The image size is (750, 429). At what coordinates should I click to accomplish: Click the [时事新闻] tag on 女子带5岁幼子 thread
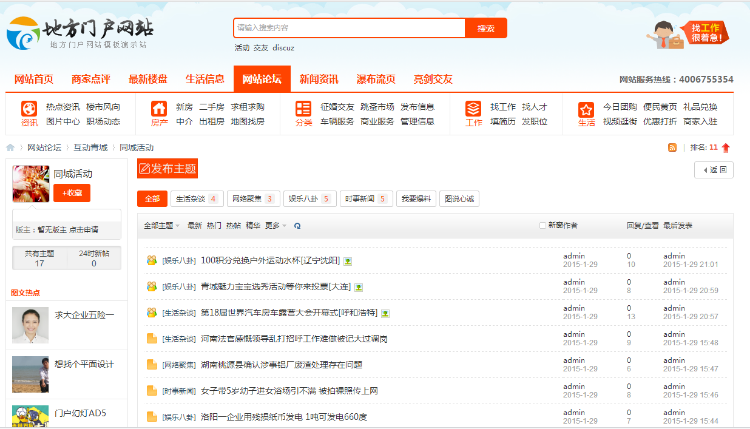(x=179, y=391)
